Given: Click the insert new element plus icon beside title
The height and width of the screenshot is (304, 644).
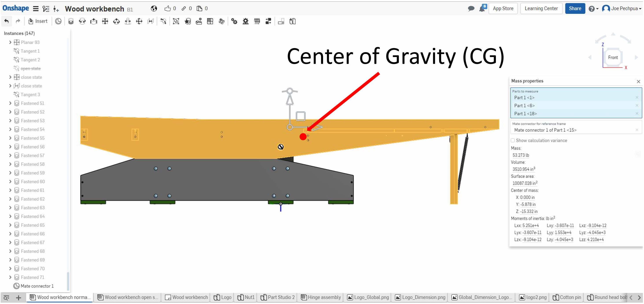Looking at the screenshot, I should point(56,9).
